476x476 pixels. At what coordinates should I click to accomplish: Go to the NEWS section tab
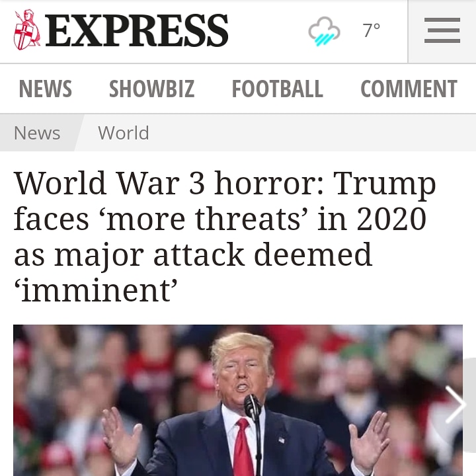click(x=45, y=89)
